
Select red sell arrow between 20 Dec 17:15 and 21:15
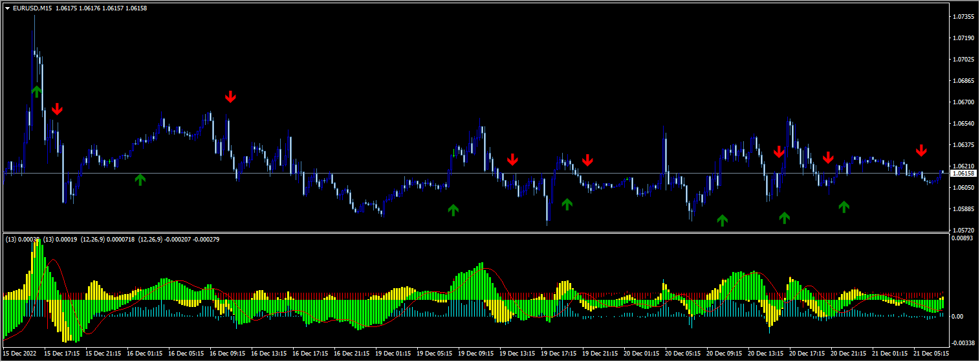(828, 157)
